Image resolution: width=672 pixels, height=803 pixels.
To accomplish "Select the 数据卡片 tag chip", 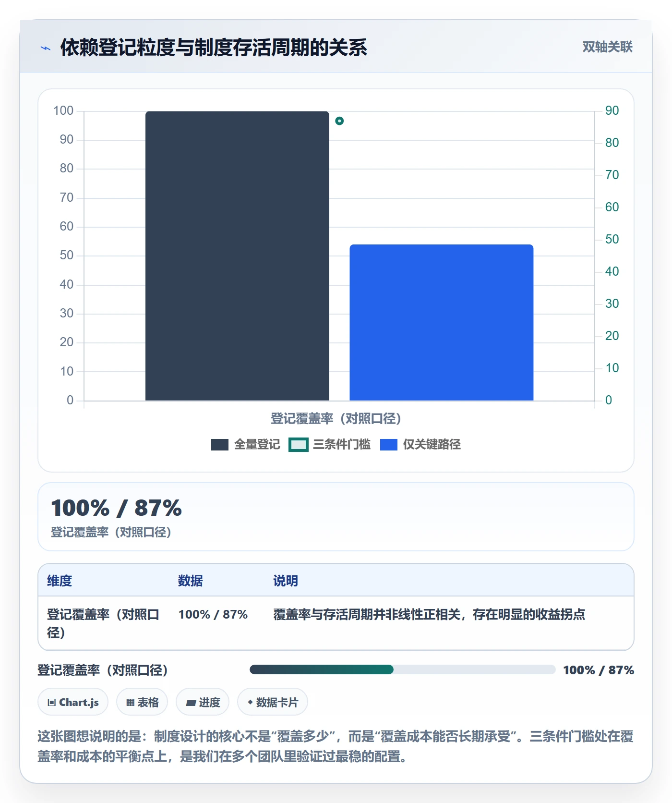I will click(273, 702).
